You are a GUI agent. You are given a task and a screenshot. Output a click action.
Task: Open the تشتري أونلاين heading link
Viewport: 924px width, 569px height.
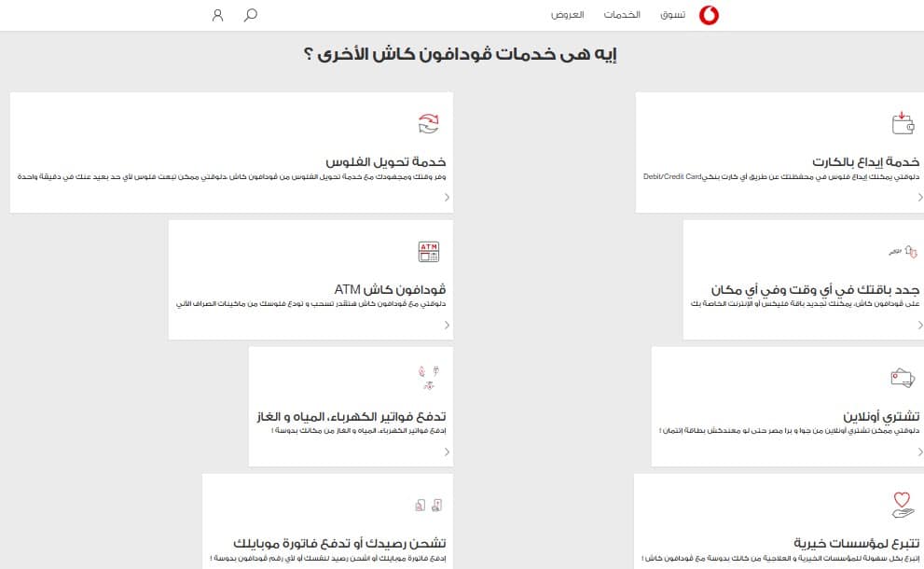[x=882, y=416]
